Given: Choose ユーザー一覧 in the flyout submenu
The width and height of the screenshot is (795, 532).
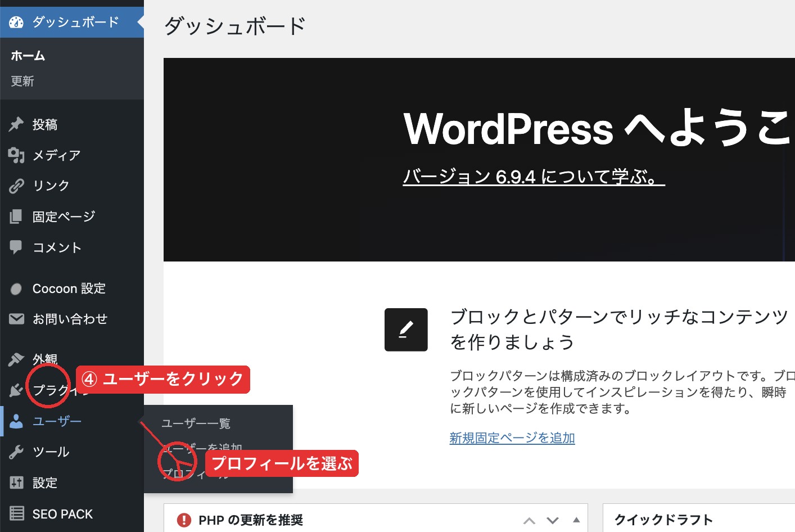Looking at the screenshot, I should (196, 423).
